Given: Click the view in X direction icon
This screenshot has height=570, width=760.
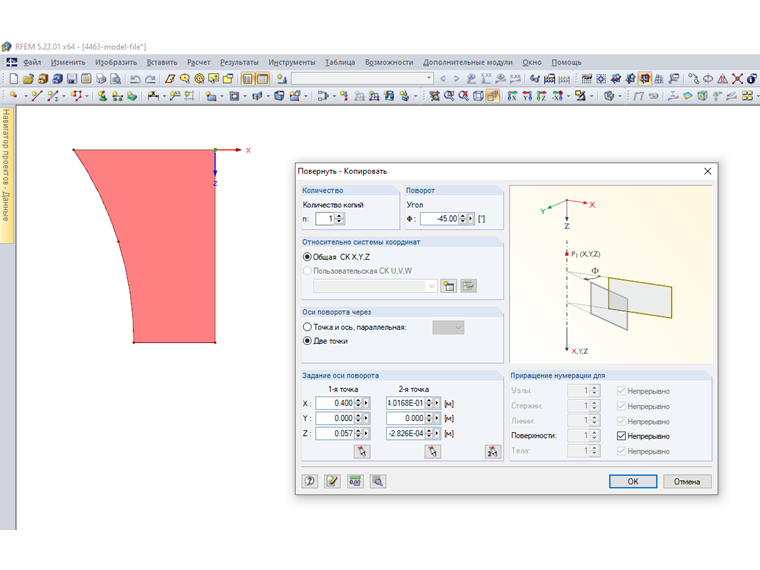Looking at the screenshot, I should pyautogui.click(x=513, y=95).
